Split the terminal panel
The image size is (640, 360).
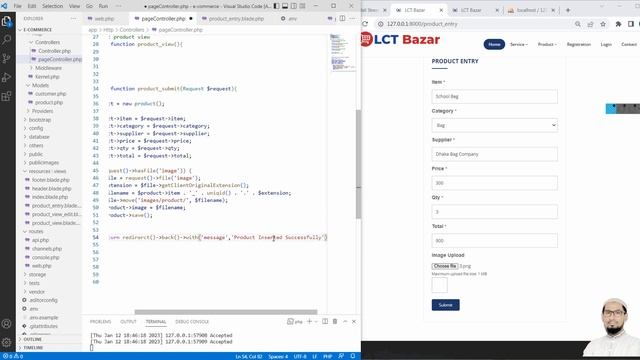325,322
